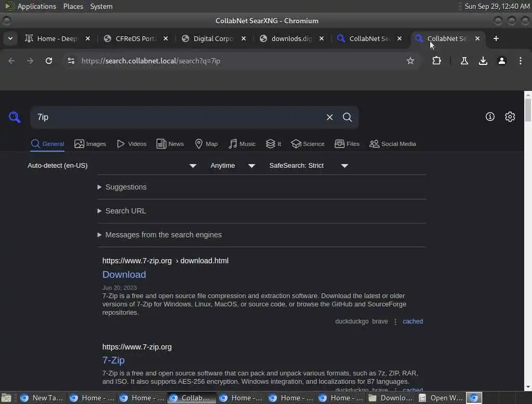This screenshot has width=532, height=404.
Task: Close the CFReDS Portal tab
Action: pyautogui.click(x=166, y=38)
